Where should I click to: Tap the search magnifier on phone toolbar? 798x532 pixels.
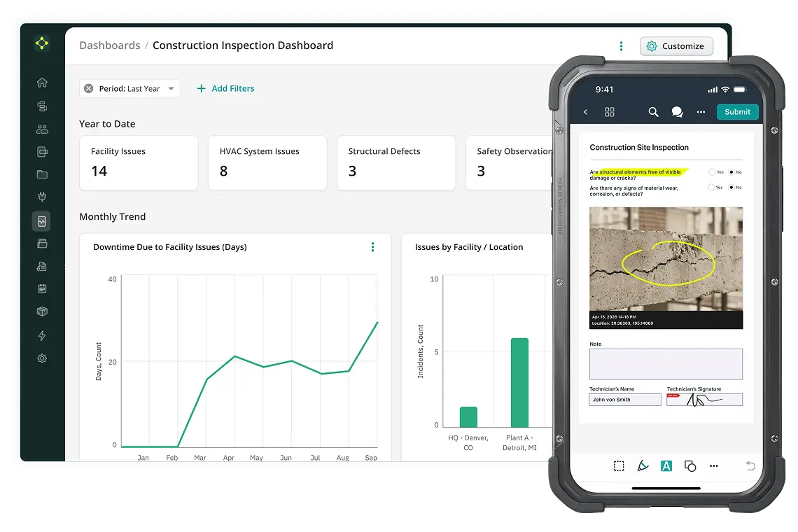coord(653,112)
